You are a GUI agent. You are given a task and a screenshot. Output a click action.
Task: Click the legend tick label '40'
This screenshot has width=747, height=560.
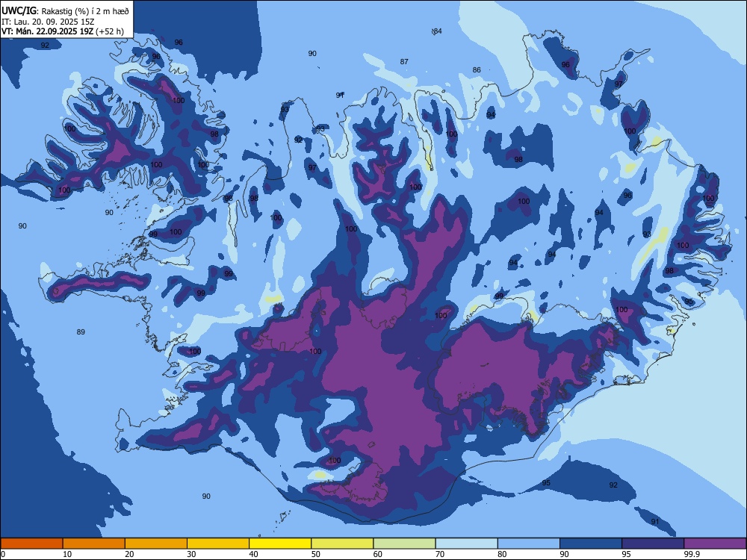point(254,554)
